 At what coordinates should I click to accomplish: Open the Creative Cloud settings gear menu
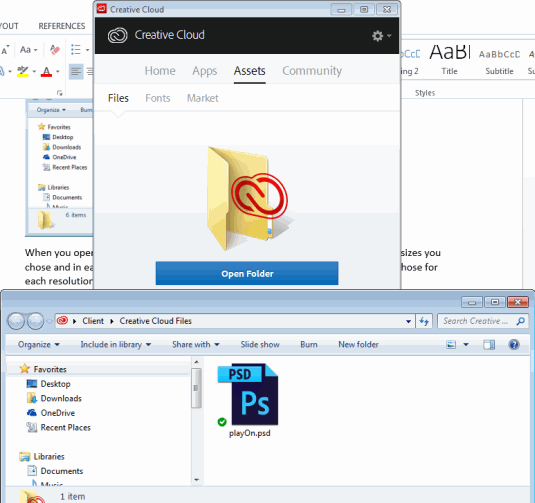point(381,35)
